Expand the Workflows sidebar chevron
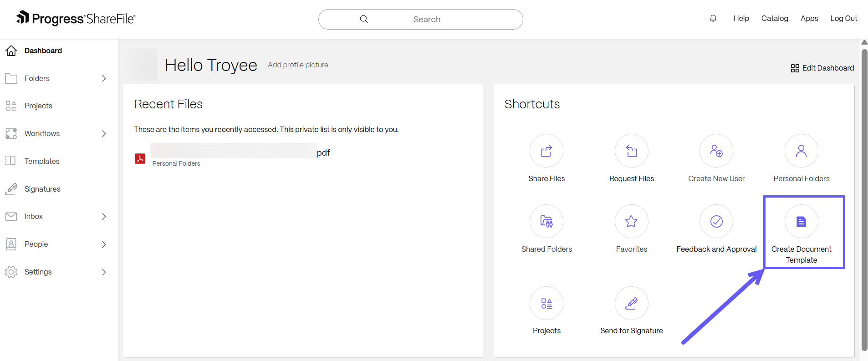868x361 pixels. 104,134
